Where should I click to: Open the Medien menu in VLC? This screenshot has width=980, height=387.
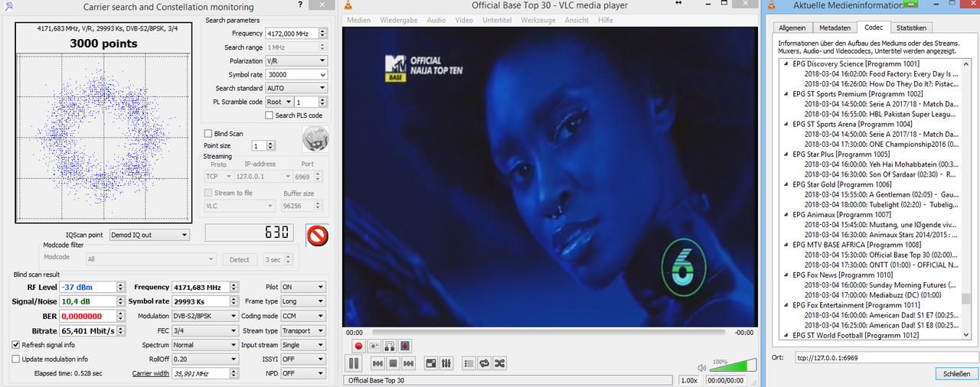tap(358, 20)
